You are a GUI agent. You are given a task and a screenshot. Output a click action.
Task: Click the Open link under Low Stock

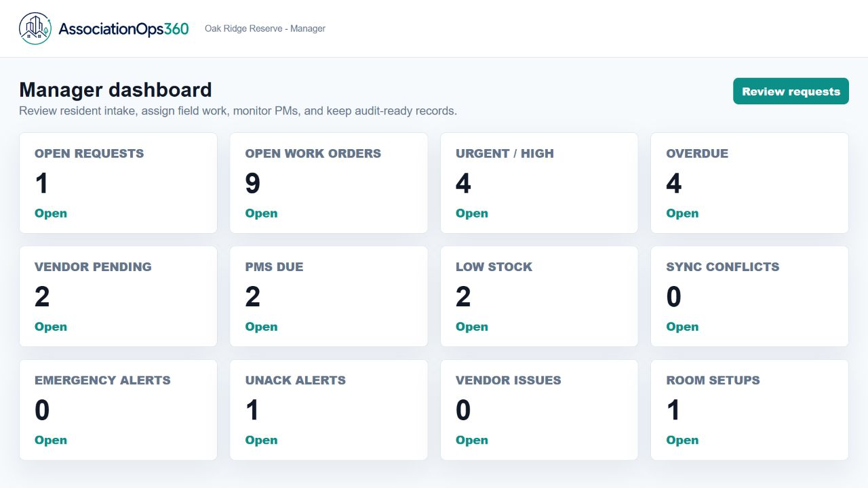pos(472,327)
